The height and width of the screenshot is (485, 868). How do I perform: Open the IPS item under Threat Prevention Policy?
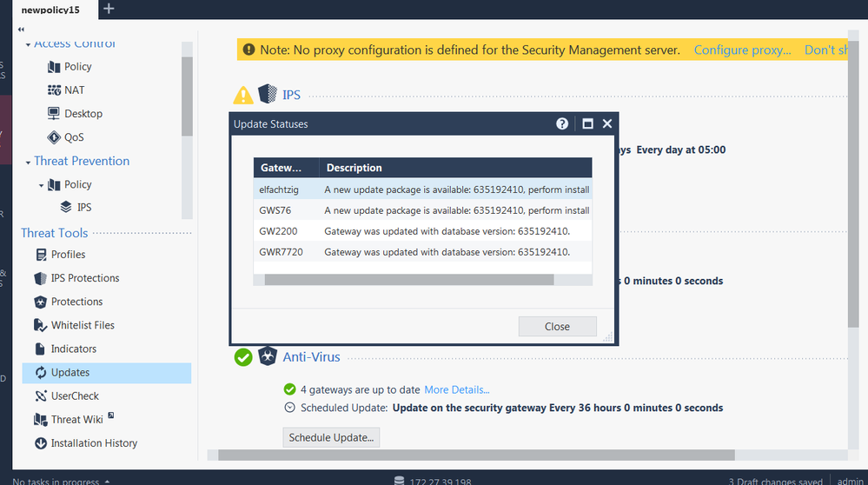click(84, 207)
